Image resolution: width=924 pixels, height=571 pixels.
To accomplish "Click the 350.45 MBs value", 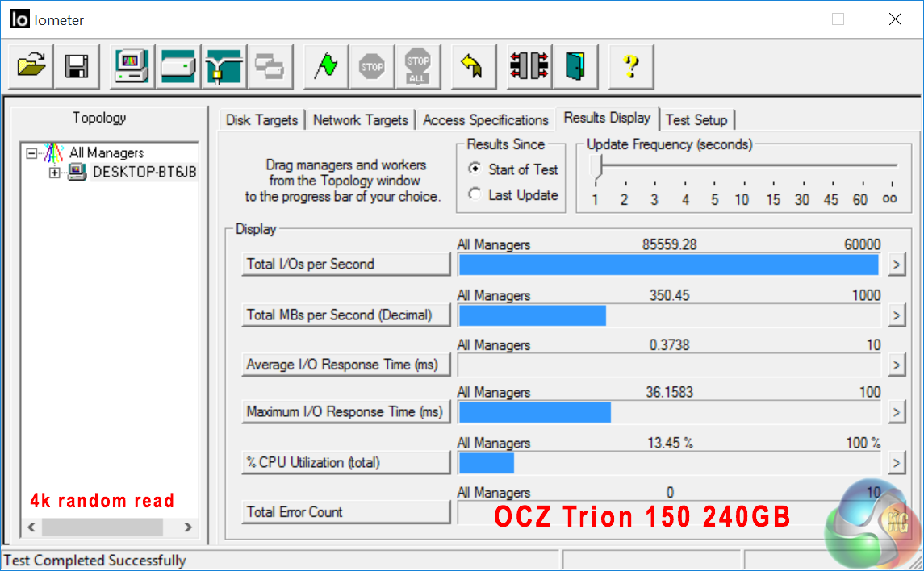I will 669,295.
